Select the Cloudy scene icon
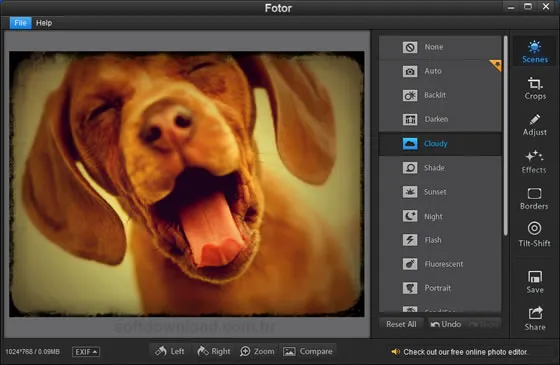This screenshot has height=365, width=560. (410, 144)
